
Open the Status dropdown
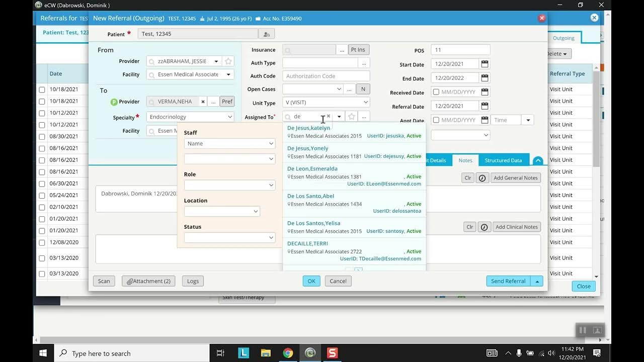pos(229,238)
